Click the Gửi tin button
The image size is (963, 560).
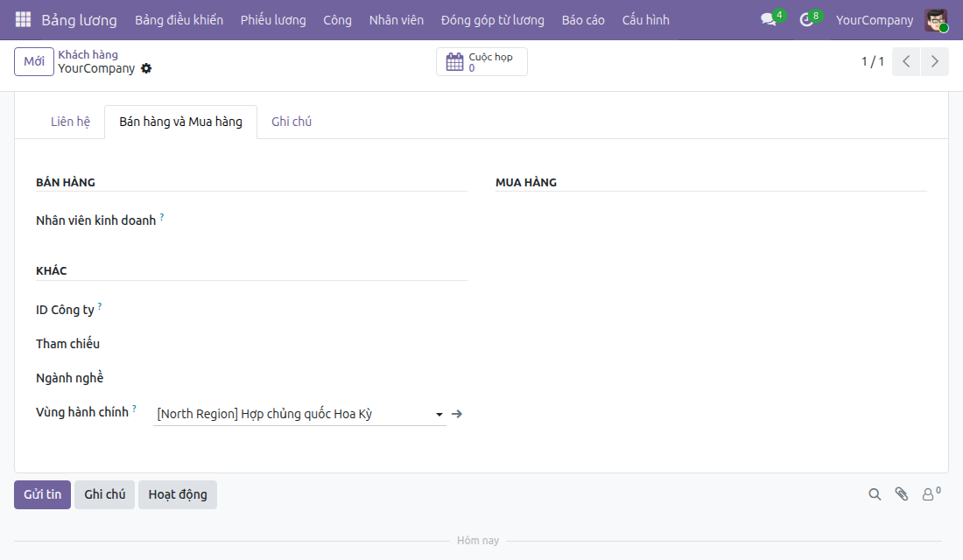click(x=42, y=494)
